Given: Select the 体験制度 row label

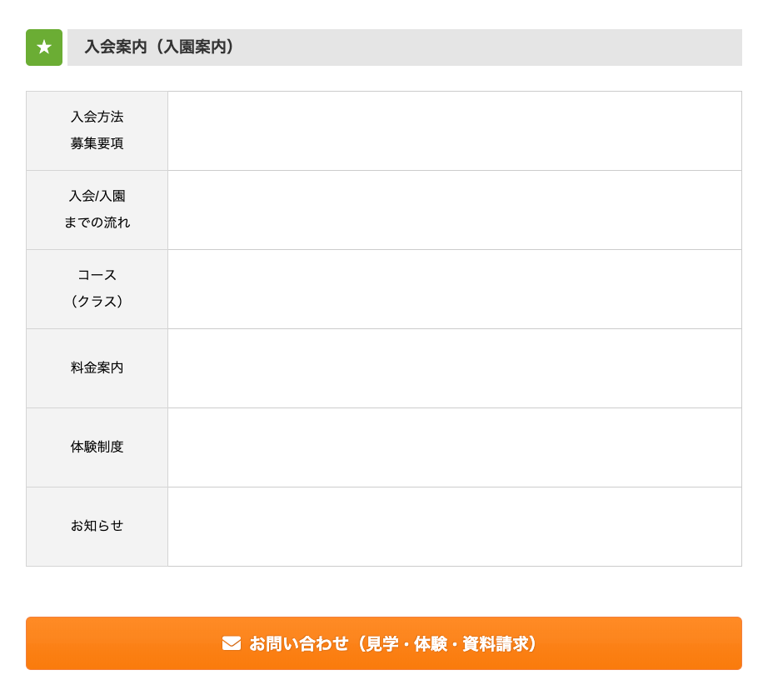Looking at the screenshot, I should [97, 447].
